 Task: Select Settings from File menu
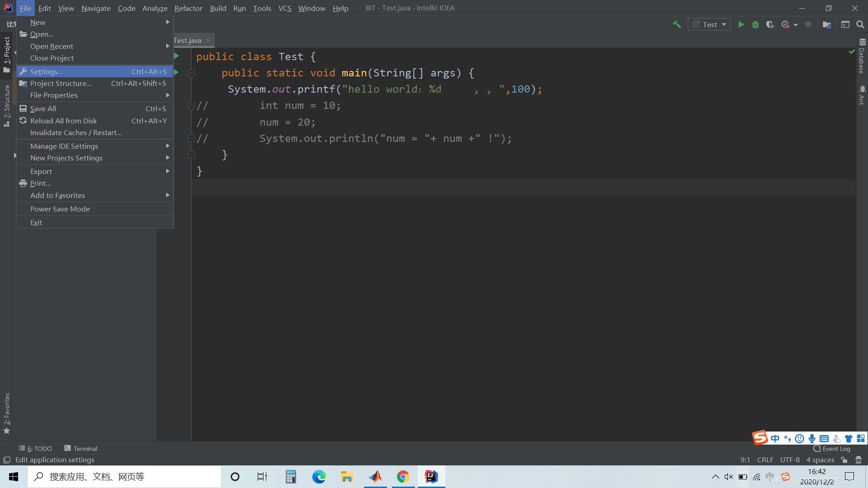47,71
